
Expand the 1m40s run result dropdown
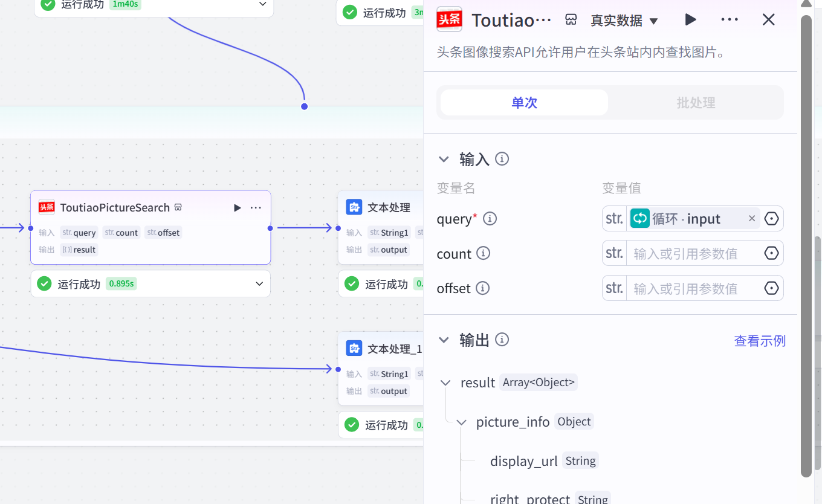262,4
